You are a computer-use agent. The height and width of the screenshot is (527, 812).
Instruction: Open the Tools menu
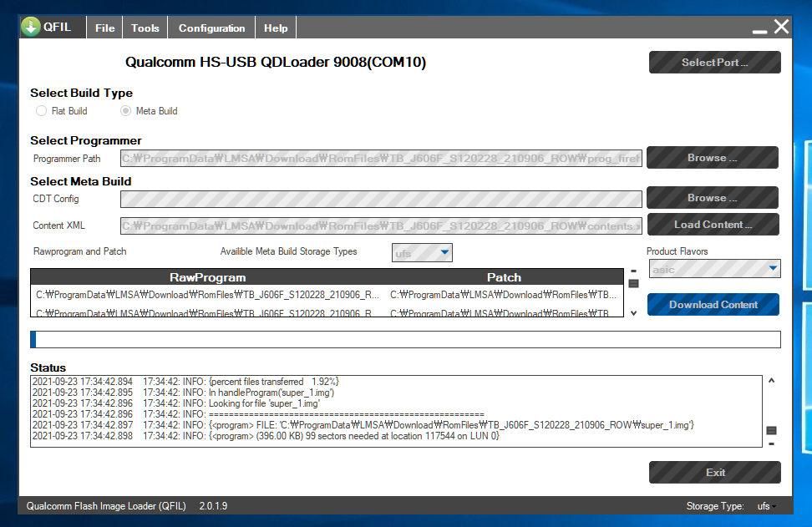(x=145, y=28)
